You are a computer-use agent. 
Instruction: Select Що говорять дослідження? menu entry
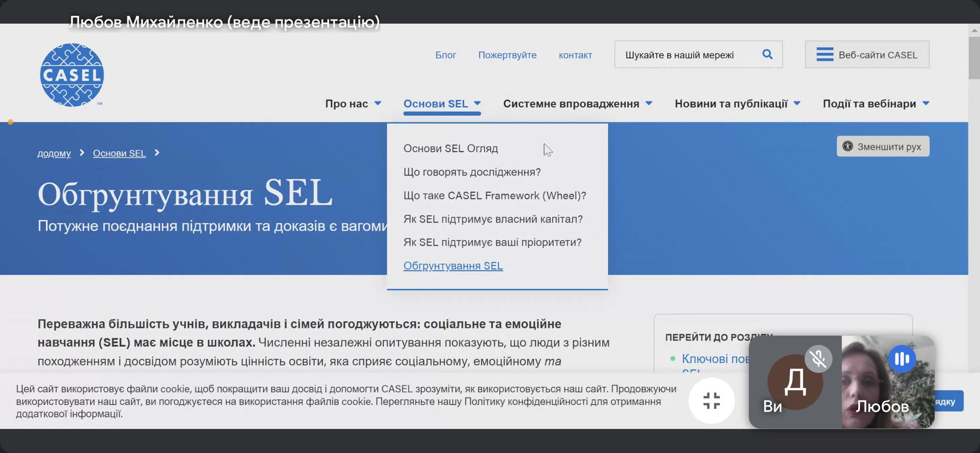(x=472, y=172)
